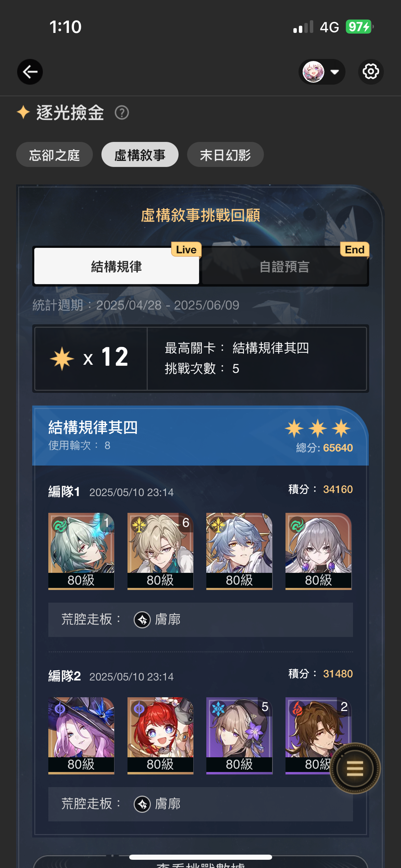Switch to the ended 自證預言 period
Image resolution: width=401 pixels, height=868 pixels.
[x=284, y=266]
